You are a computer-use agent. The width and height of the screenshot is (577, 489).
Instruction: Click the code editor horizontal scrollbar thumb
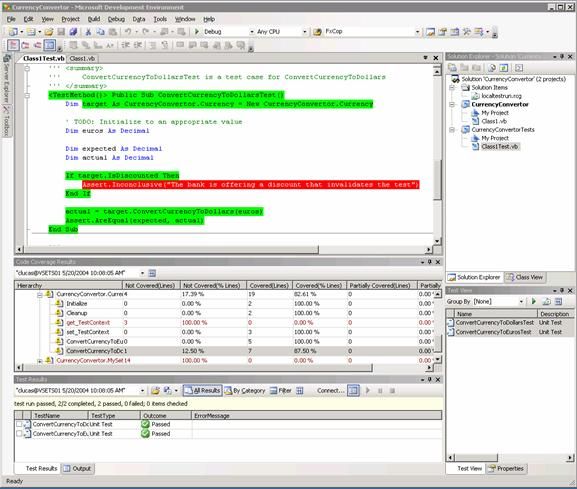point(171,250)
